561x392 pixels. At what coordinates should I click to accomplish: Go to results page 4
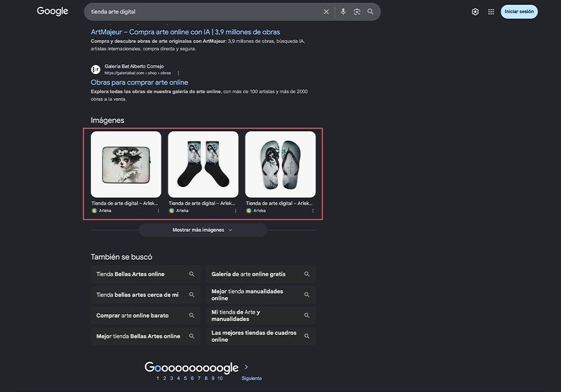pos(178,378)
